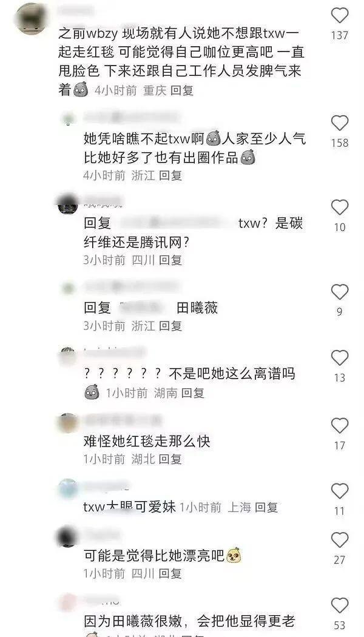Tap 回复 under the 腾讯网 comment
The width and height of the screenshot is (364, 637).
coord(170,260)
